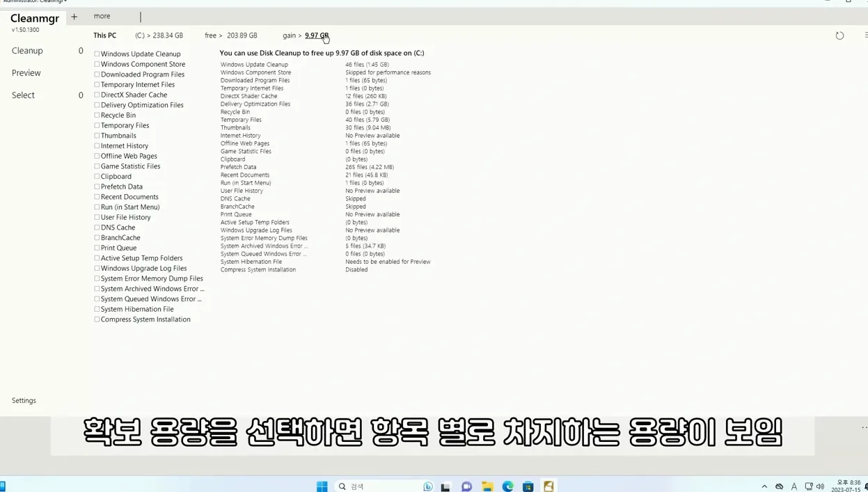Click the clock and date in taskbar

point(846,486)
